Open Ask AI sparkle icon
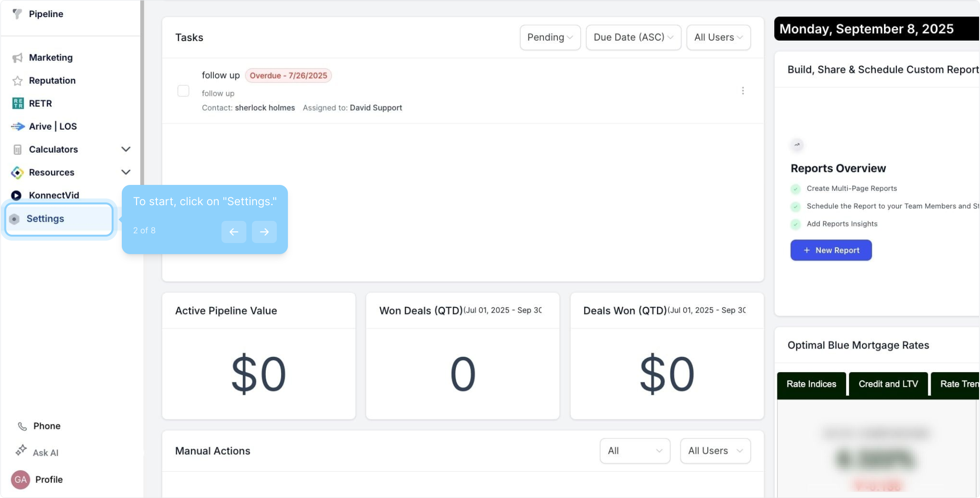Image resolution: width=980 pixels, height=498 pixels. click(21, 451)
